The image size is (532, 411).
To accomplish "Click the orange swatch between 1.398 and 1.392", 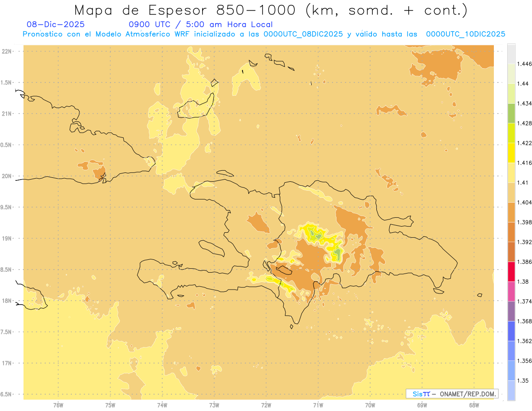I will (511, 232).
